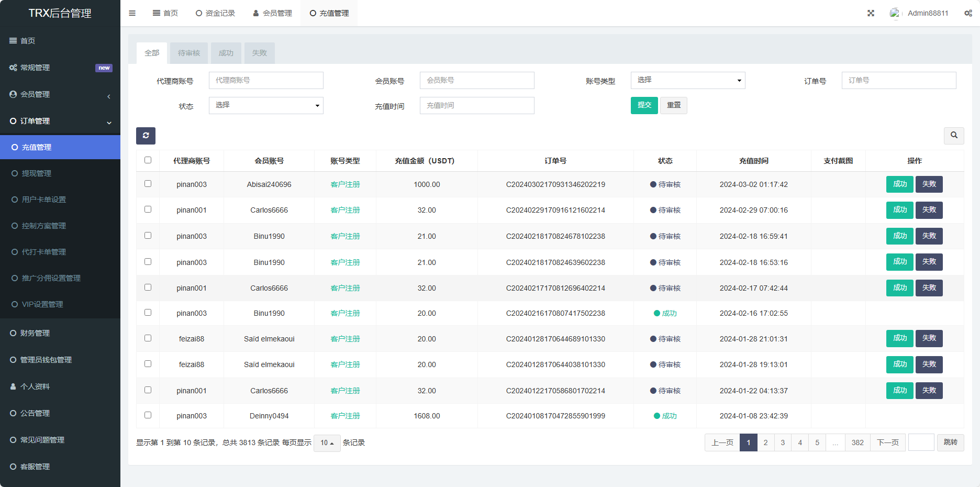The image size is (980, 487).
Task: Reject Abisai240696 recharge with 失败 button
Action: [929, 184]
